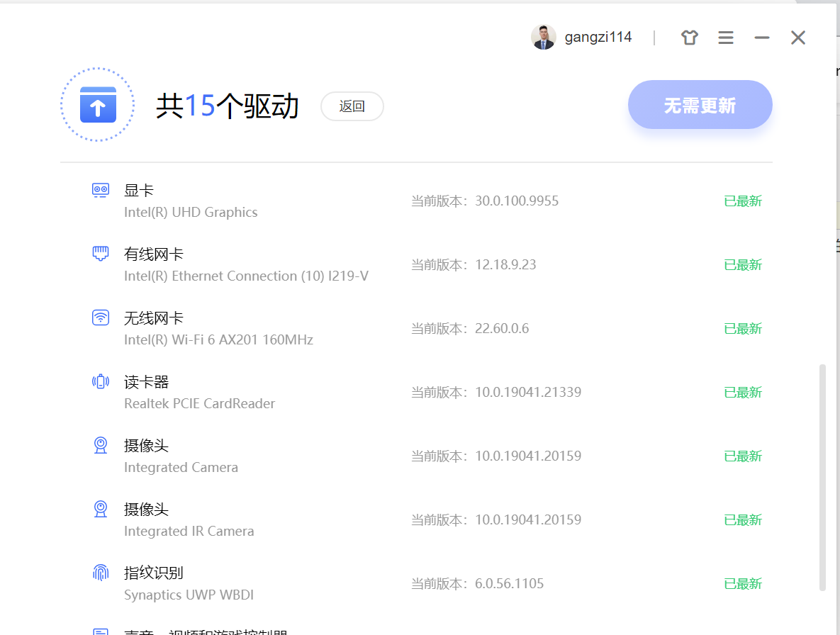Click version 12.18.9.23 text
The width and height of the screenshot is (840, 635).
click(505, 265)
